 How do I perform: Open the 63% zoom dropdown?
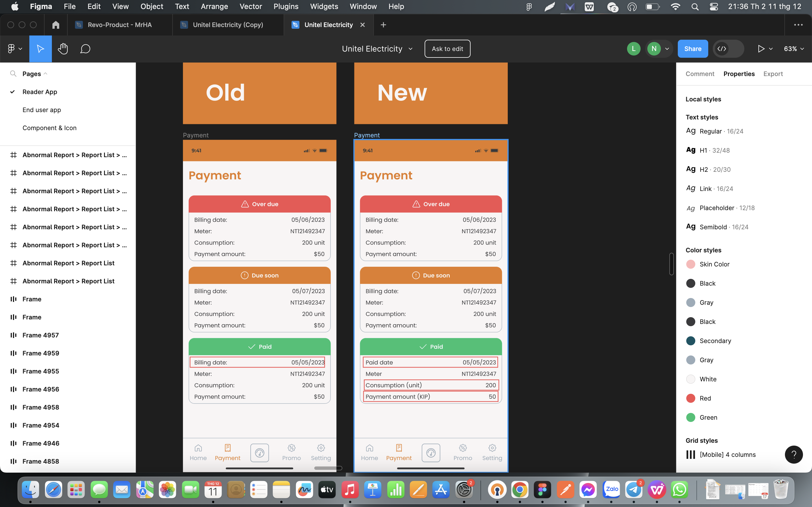pyautogui.click(x=794, y=49)
